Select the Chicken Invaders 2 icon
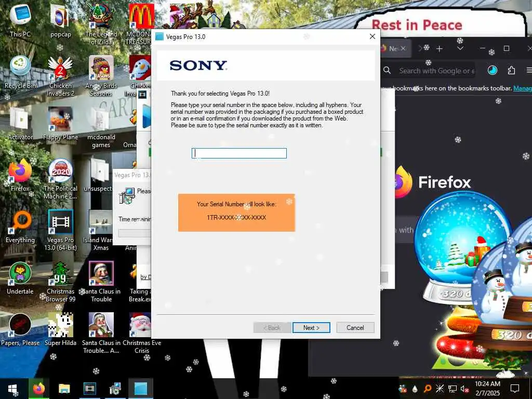The image size is (532, 399). point(60,76)
